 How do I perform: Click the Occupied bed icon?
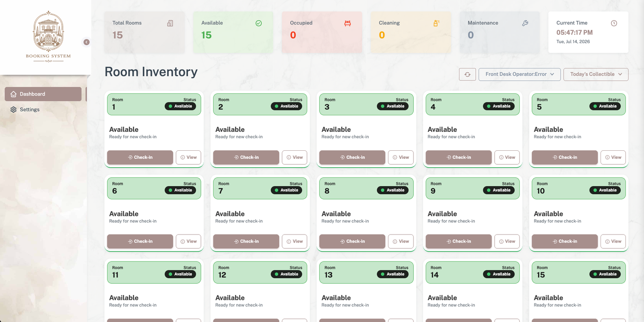coord(348,23)
